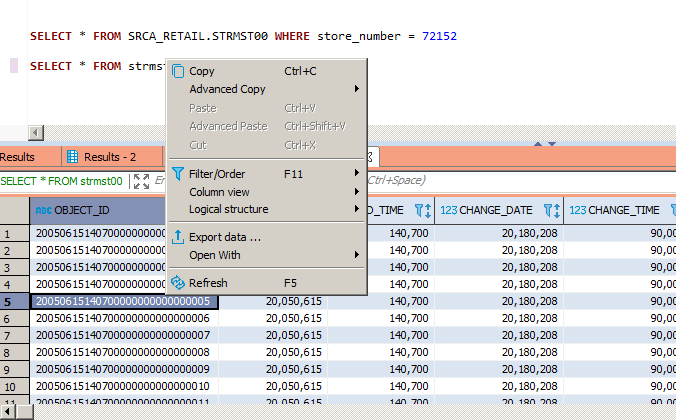Click the 123 type icon in the CHANGE_TIME header

tap(578, 210)
